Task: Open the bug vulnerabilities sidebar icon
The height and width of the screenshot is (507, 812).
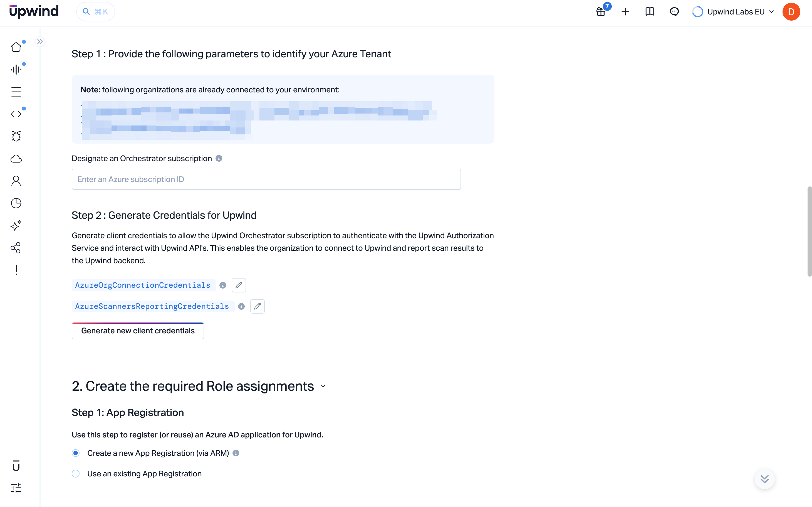Action: tap(16, 136)
